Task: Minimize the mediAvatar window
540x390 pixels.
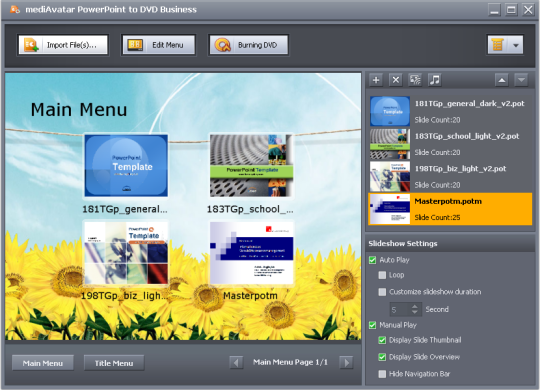Action: point(495,10)
